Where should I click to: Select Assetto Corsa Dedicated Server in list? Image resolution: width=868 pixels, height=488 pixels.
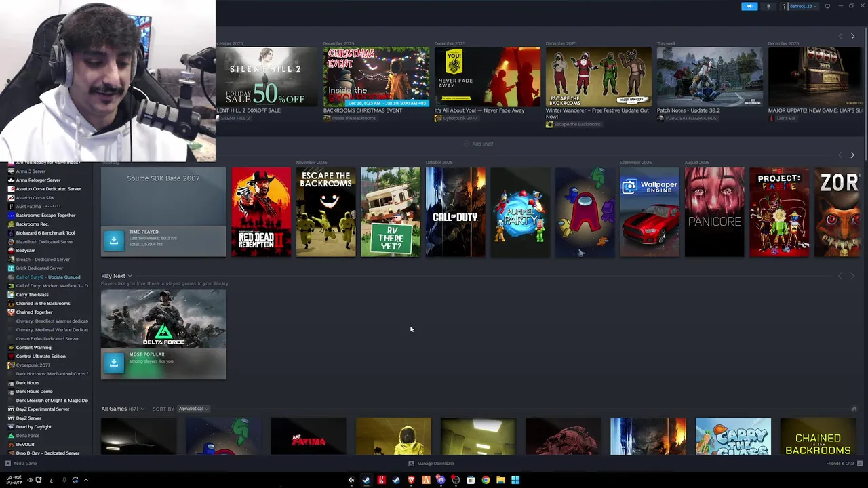pyautogui.click(x=48, y=189)
